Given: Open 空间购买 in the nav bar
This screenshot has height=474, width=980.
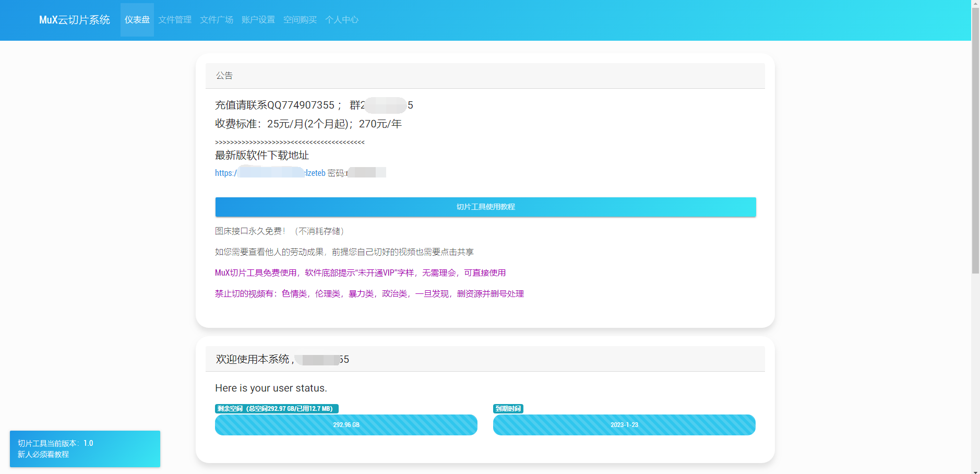Looking at the screenshot, I should (300, 20).
